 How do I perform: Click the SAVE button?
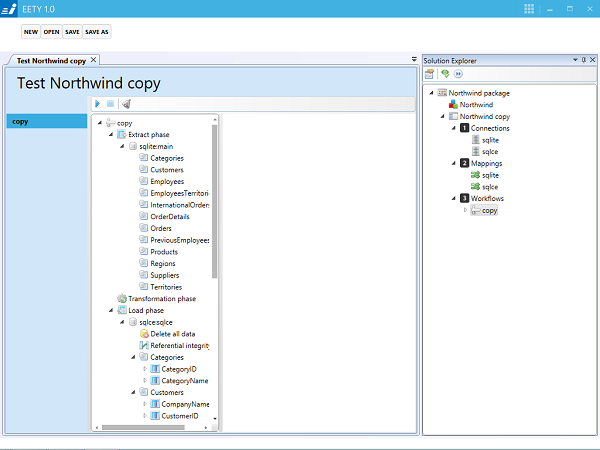72,32
